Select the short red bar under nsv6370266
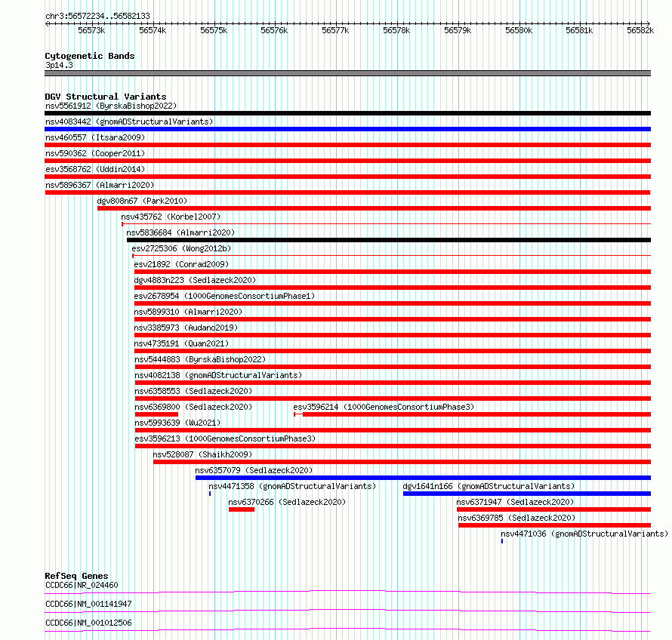 (242, 509)
